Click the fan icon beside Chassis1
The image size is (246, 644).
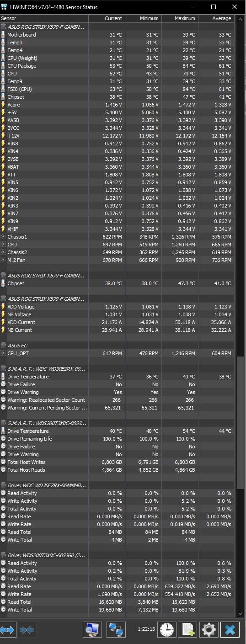[4, 237]
